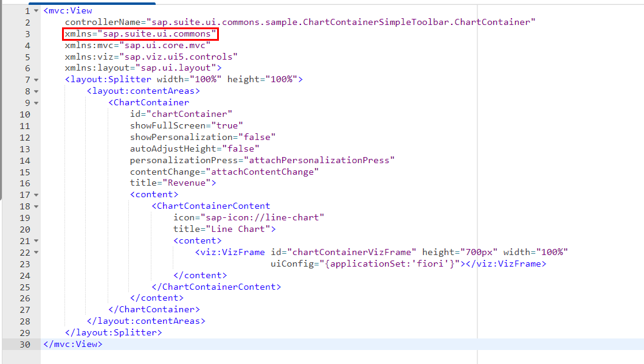
Task: Click the <content> tag on line 21
Action: tap(197, 240)
